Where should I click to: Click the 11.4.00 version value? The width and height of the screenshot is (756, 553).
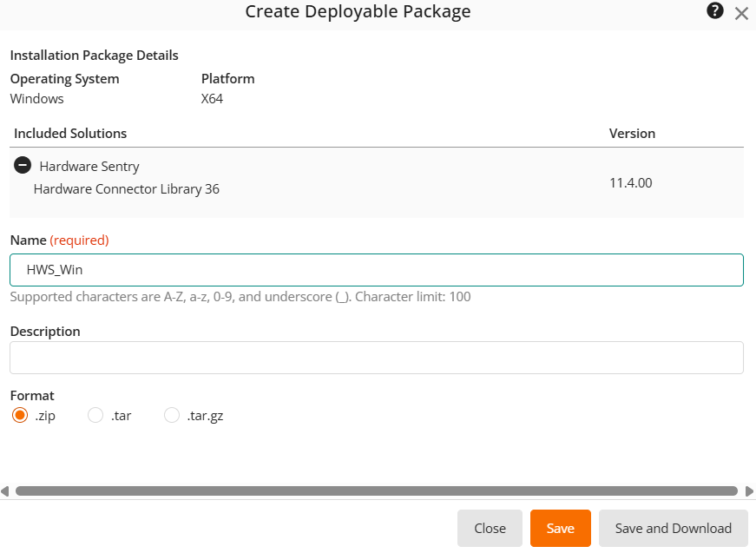(x=630, y=183)
